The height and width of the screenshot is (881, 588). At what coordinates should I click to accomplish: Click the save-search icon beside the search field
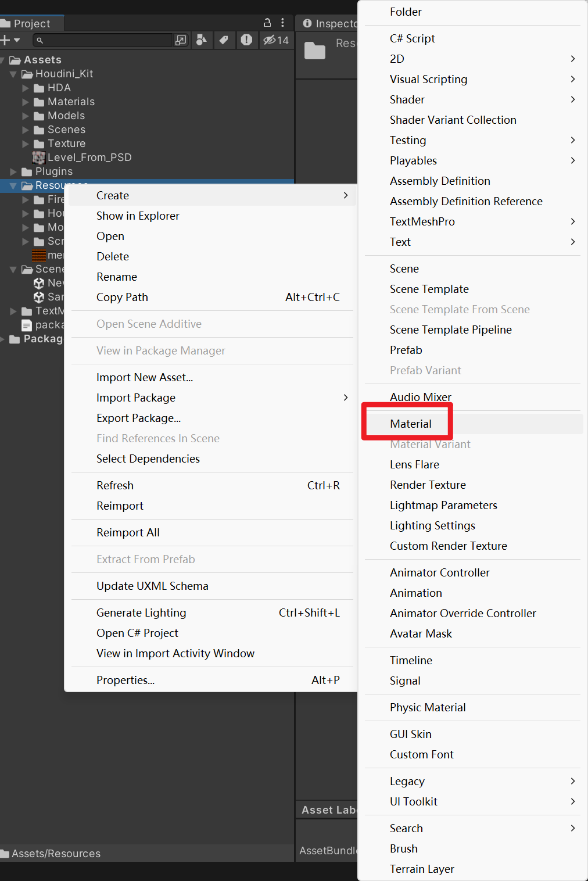pos(181,40)
